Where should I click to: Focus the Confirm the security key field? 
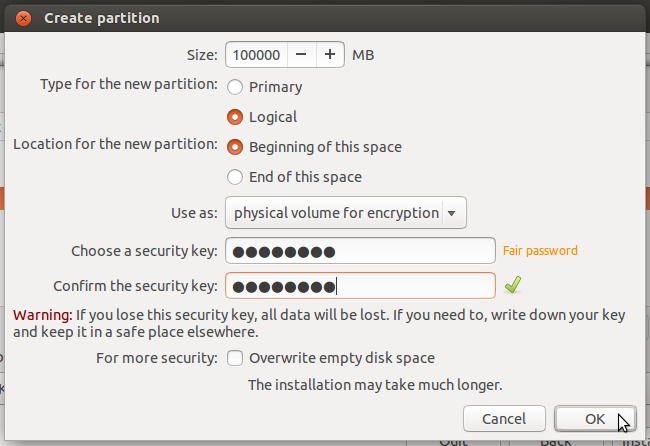360,286
